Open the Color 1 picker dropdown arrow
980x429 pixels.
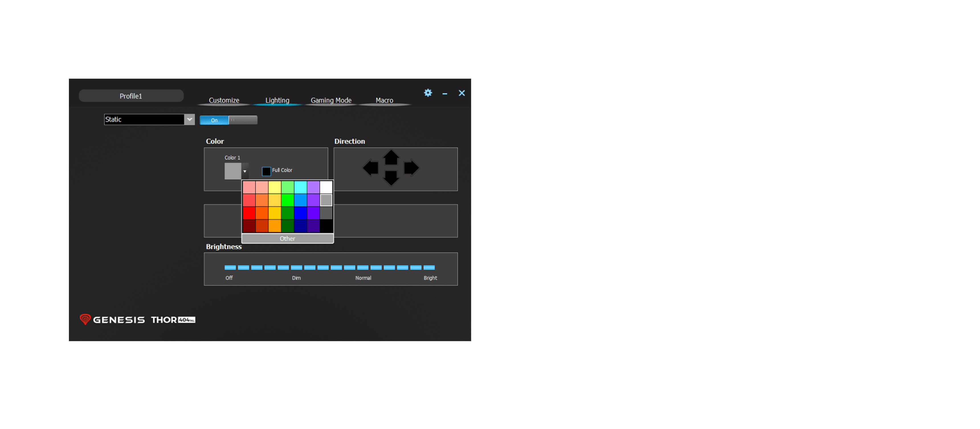point(245,172)
